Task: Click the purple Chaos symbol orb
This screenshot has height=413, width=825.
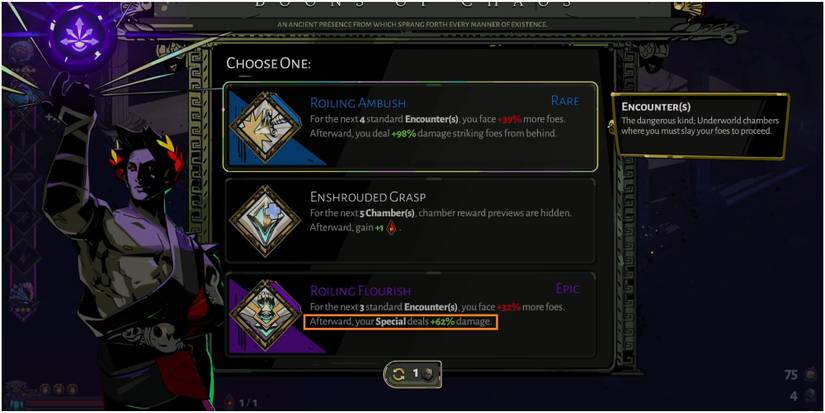Action: click(x=83, y=35)
